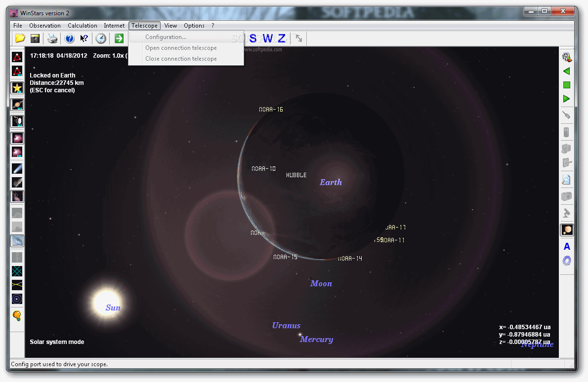The width and height of the screenshot is (588, 382).
Task: Toggle the cyan coordinate grid icon
Action: click(x=17, y=271)
